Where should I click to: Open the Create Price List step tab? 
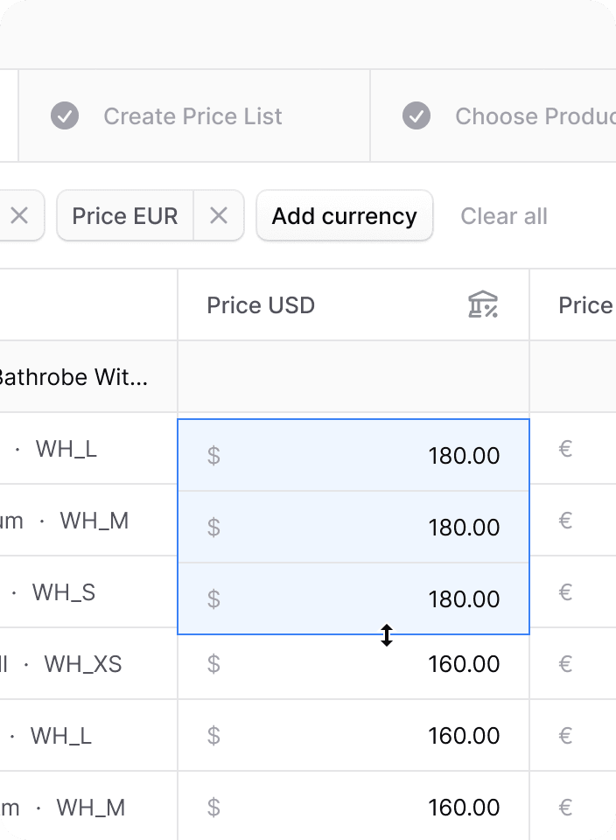click(x=194, y=115)
